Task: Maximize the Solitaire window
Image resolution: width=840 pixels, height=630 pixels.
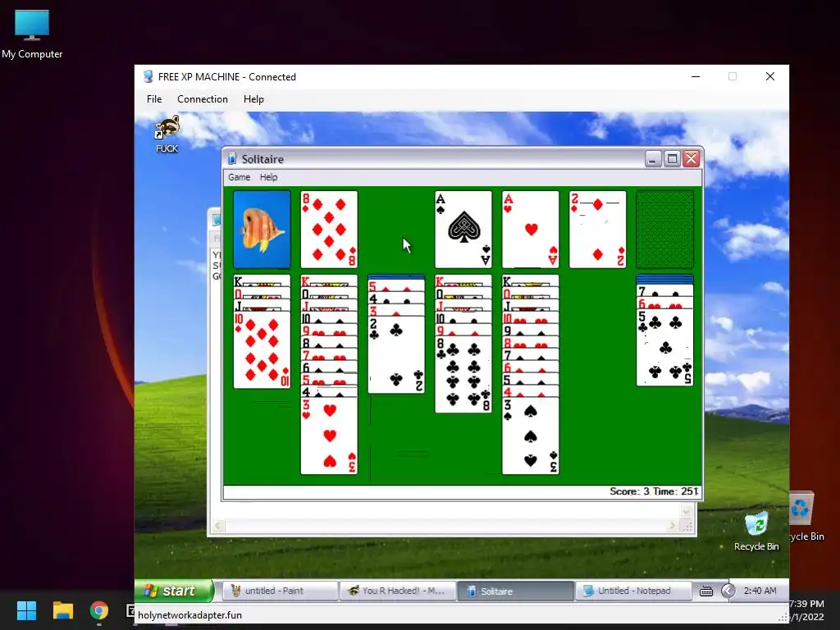Action: 673,159
